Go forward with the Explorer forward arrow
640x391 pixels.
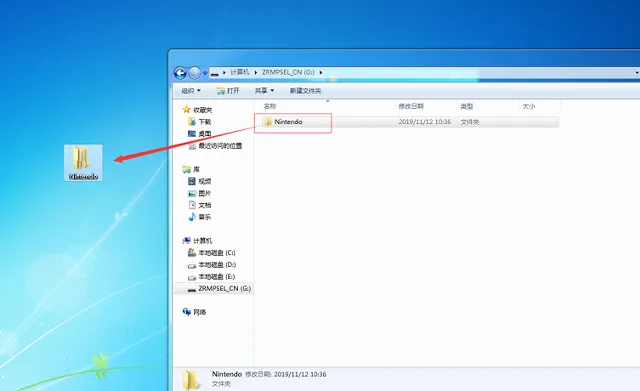point(195,73)
